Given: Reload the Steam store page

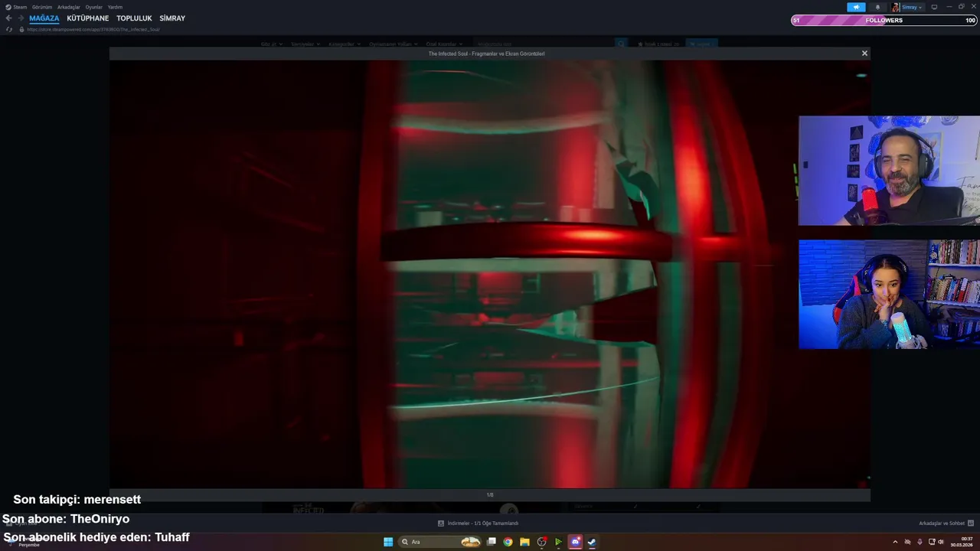Looking at the screenshot, I should 9,29.
